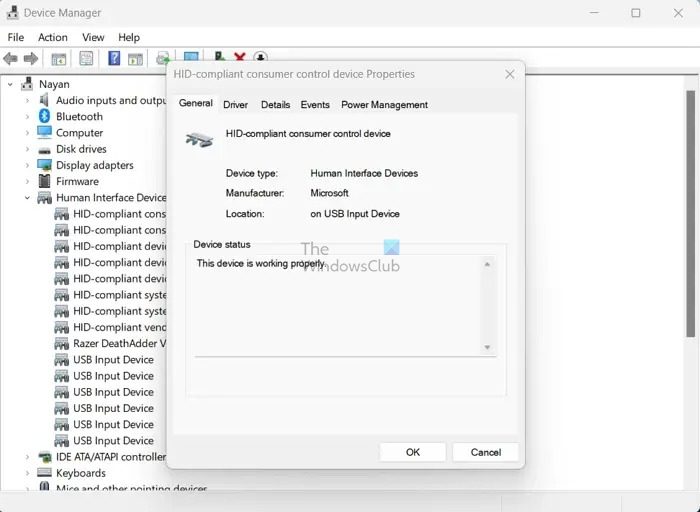700x512 pixels.
Task: Open the Properties toolbar icon
Action: coord(86,58)
